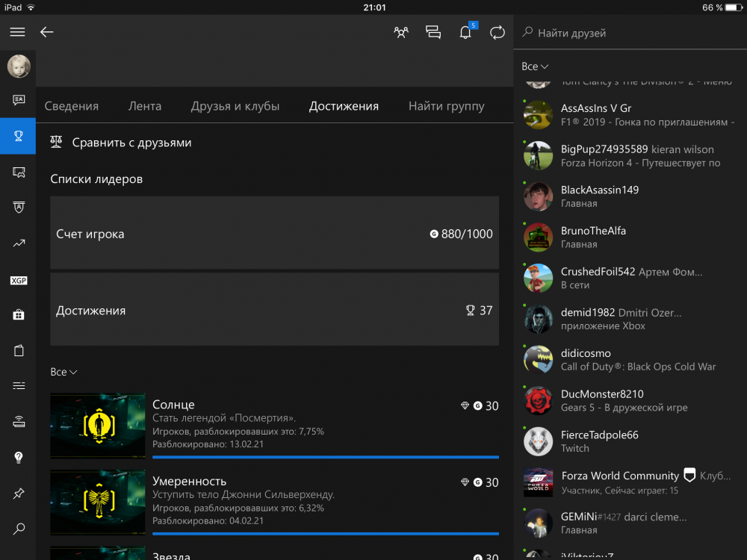Open messages chat bubbles icon
The height and width of the screenshot is (560, 747).
[433, 32]
